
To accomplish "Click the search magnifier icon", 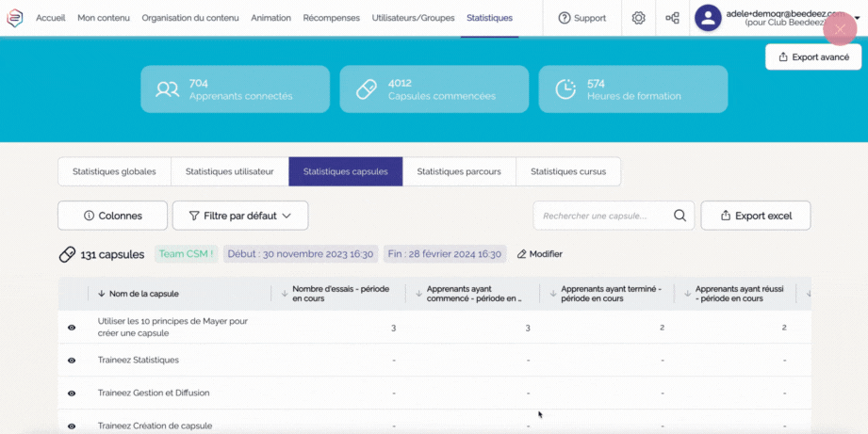I will tap(680, 216).
